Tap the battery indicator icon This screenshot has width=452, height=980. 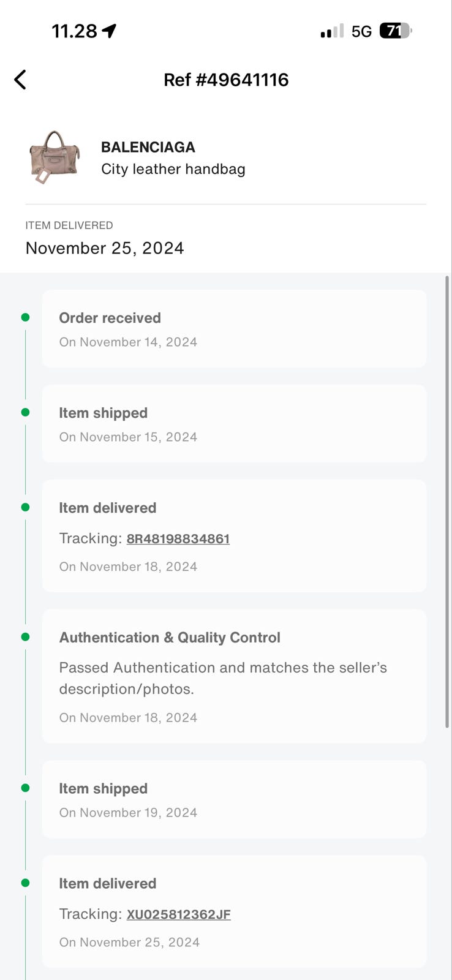(395, 31)
